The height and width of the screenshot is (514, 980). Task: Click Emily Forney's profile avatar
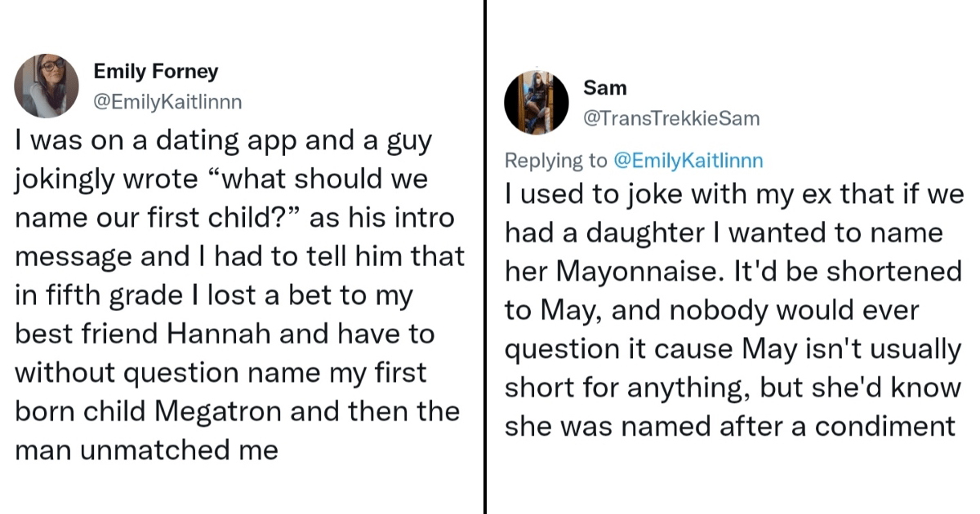pos(46,86)
